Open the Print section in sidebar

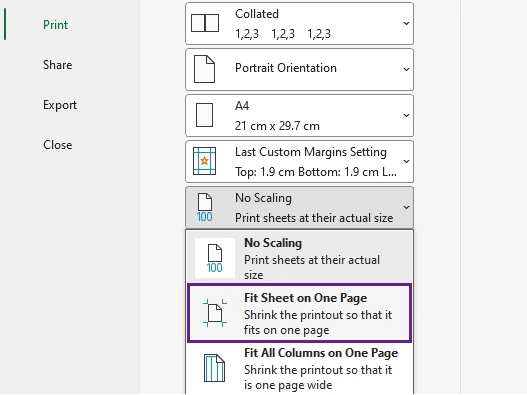click(x=55, y=25)
